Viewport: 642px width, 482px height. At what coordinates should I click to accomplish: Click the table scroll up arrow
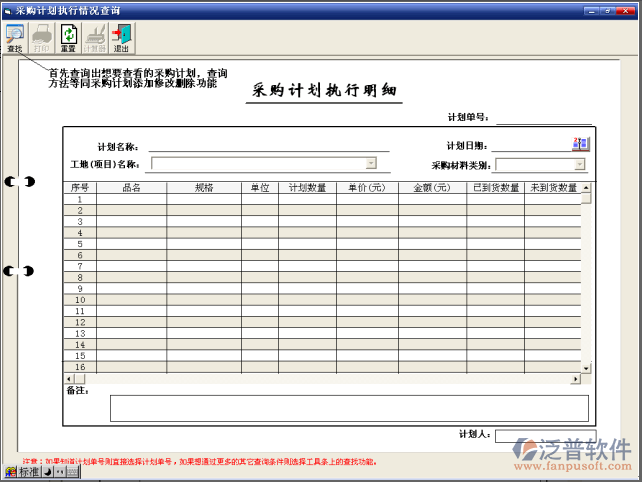click(586, 188)
